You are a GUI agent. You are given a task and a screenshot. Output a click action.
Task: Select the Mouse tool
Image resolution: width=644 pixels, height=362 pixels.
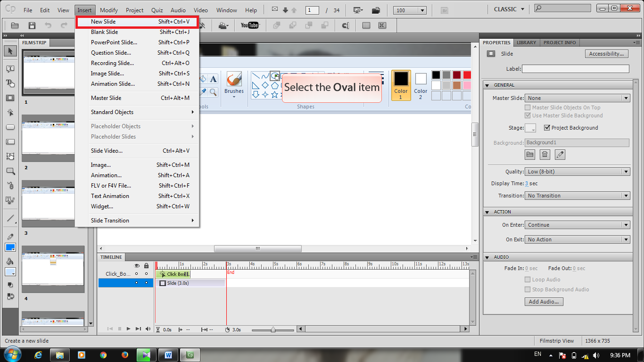point(10,186)
